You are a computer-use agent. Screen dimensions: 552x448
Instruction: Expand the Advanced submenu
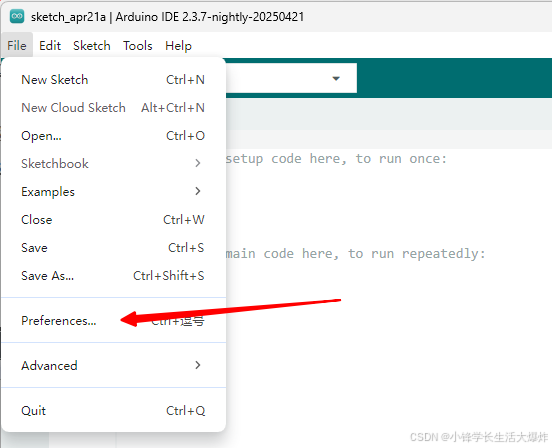coord(113,365)
